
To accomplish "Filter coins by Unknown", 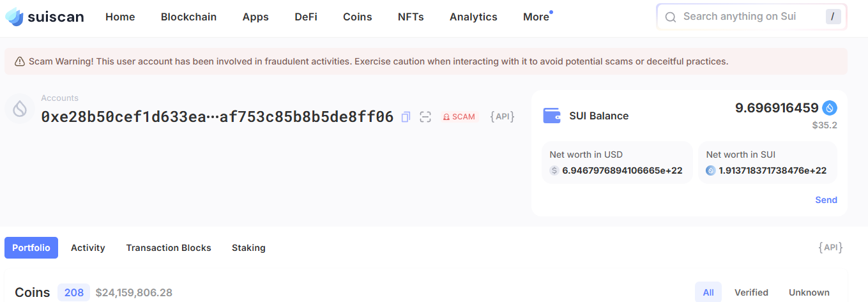I will (809, 292).
